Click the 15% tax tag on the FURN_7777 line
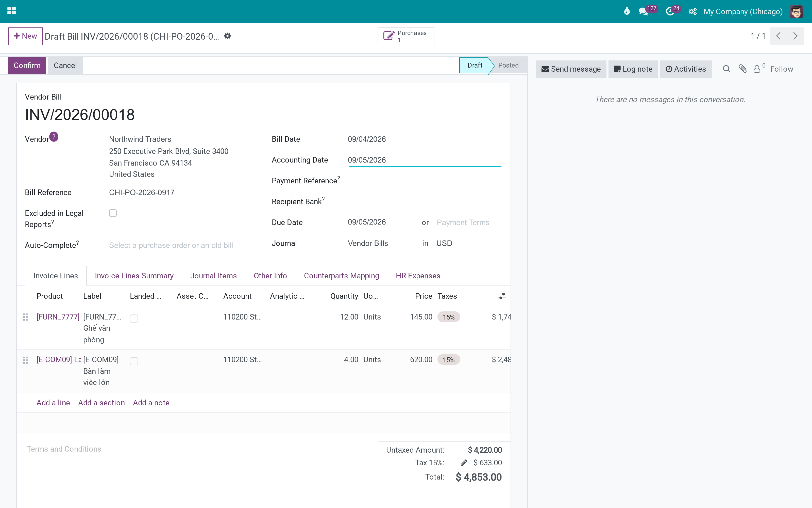This screenshot has height=508, width=812. pos(449,317)
